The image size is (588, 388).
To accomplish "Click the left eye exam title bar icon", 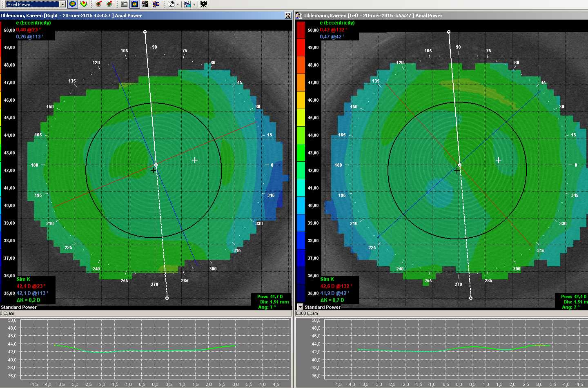I will tap(299, 16).
